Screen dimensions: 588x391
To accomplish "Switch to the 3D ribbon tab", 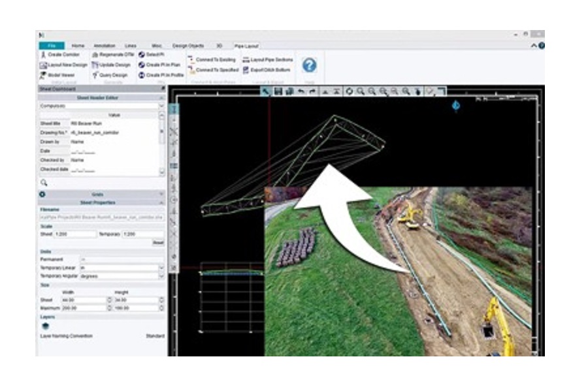I will click(220, 46).
